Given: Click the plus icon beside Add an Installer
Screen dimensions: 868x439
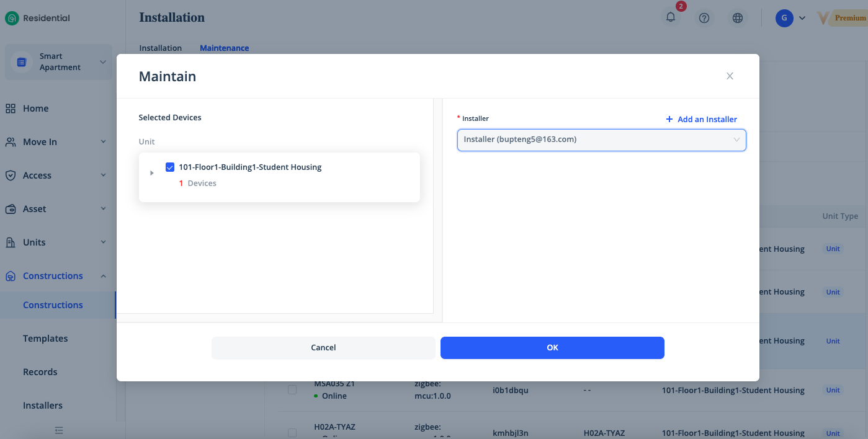Looking at the screenshot, I should click(669, 119).
